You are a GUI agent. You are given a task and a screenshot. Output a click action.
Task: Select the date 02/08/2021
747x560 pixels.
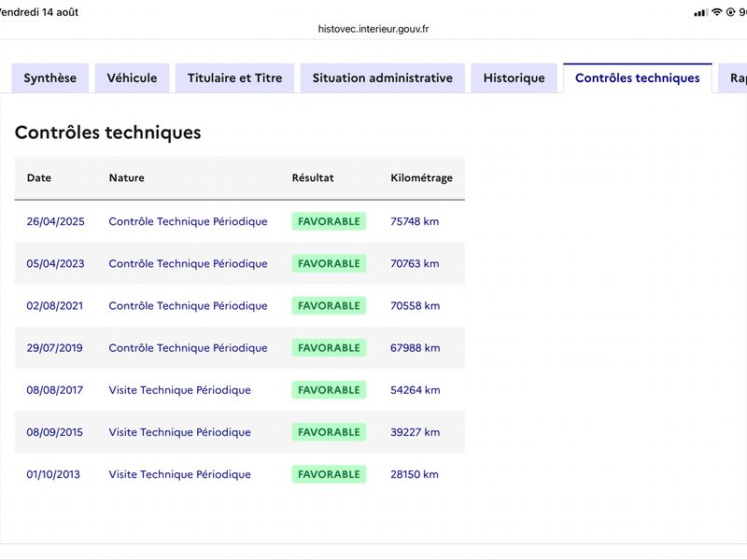click(x=55, y=306)
